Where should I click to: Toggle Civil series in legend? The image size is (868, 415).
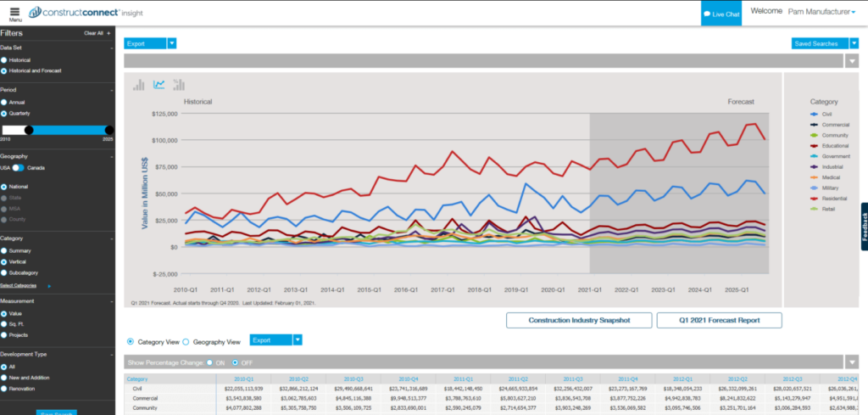point(821,114)
